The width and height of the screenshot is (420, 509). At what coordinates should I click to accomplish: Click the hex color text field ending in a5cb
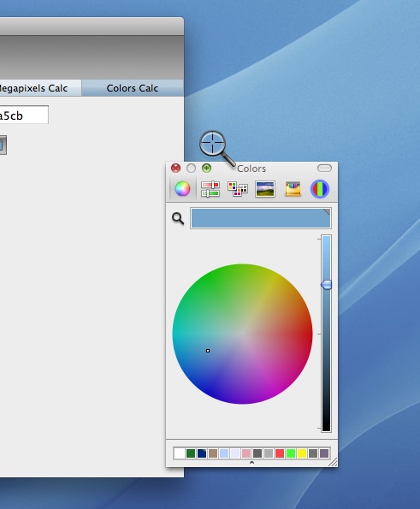pos(24,115)
